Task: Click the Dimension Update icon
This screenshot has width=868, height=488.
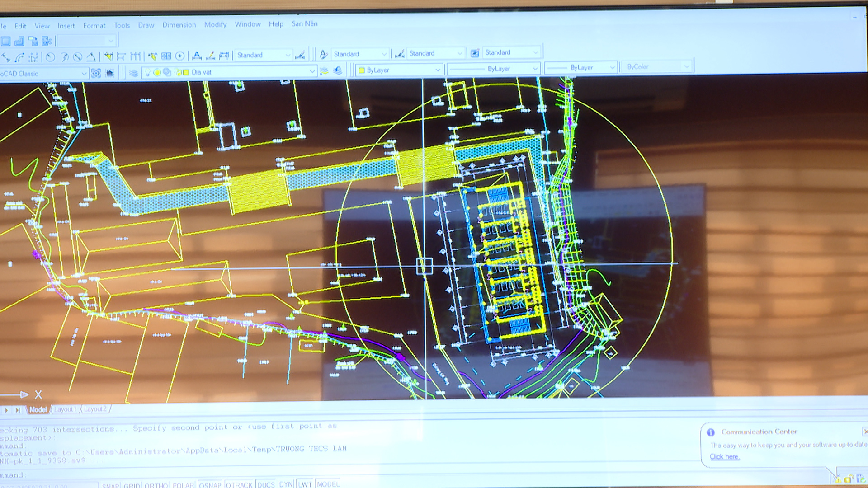Action: click(x=224, y=55)
